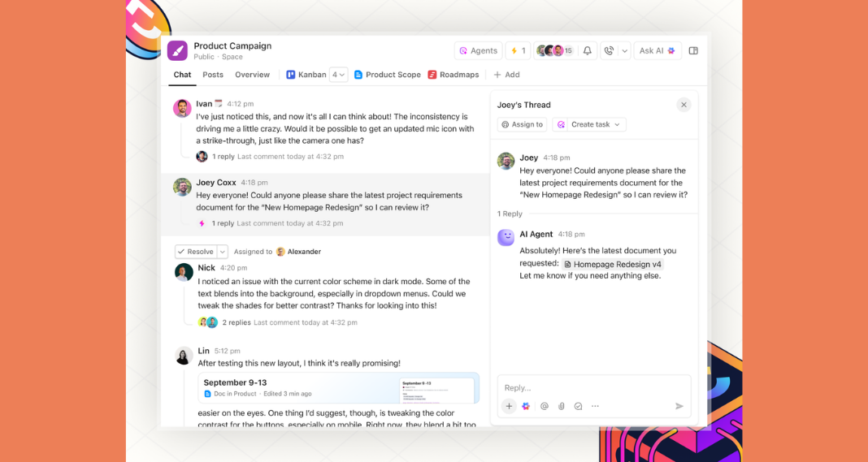
Task: Click the Product Campaign title text
Action: click(x=232, y=46)
